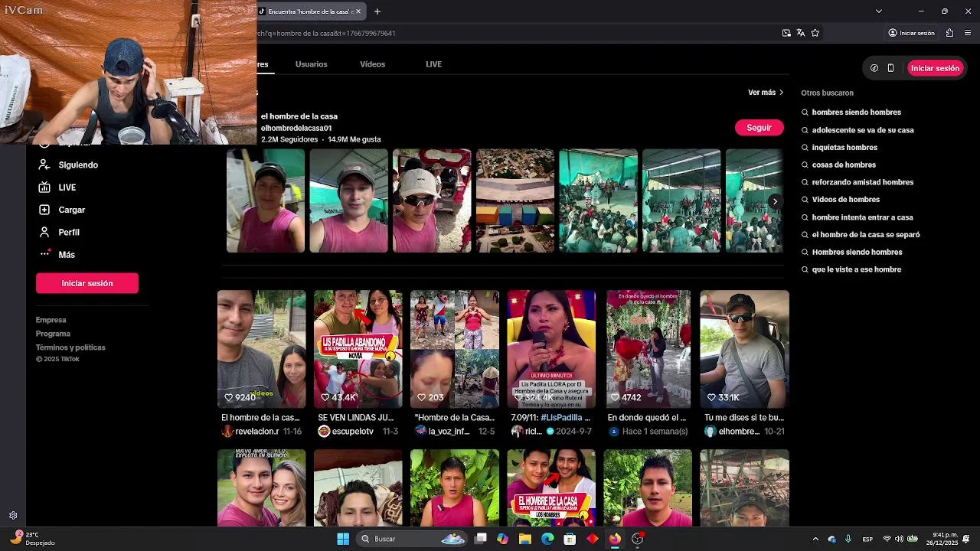
Task: Bookmark this page with the star icon
Action: [815, 33]
